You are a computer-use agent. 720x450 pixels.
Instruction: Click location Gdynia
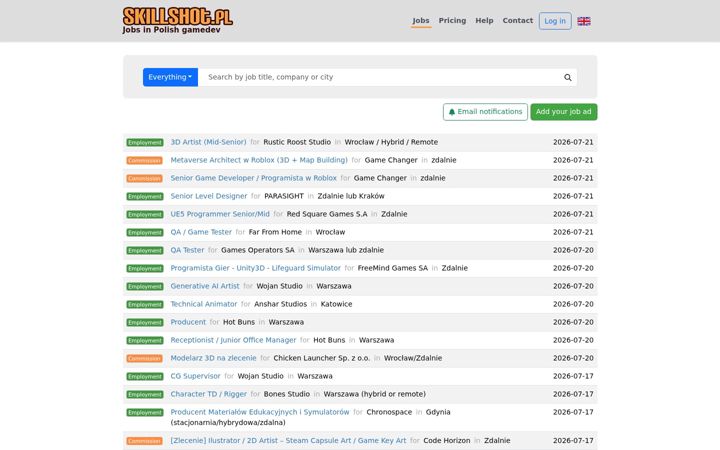tap(438, 412)
